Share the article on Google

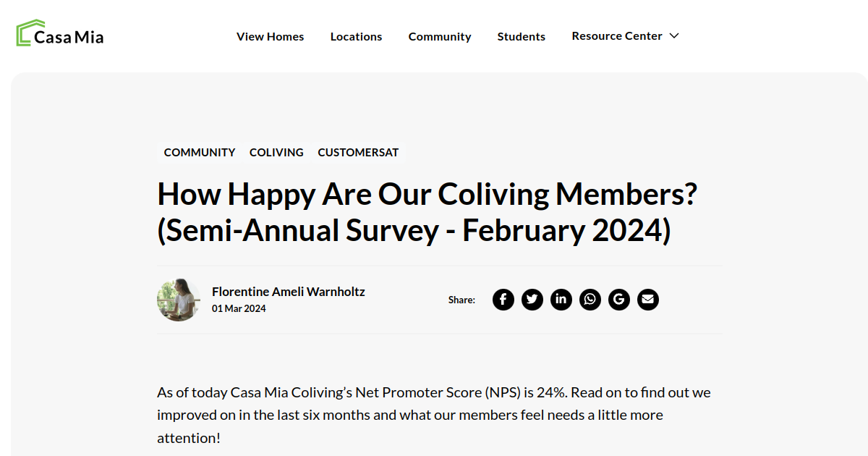(619, 300)
